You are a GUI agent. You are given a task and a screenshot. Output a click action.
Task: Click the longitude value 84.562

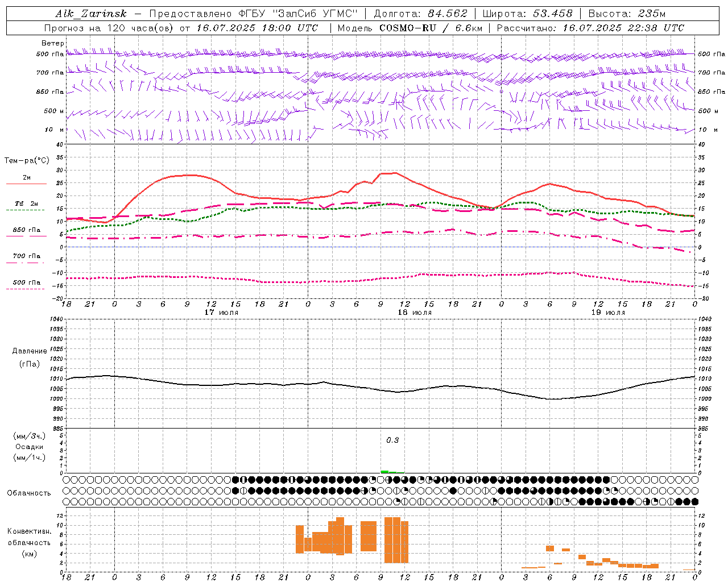coord(447,14)
